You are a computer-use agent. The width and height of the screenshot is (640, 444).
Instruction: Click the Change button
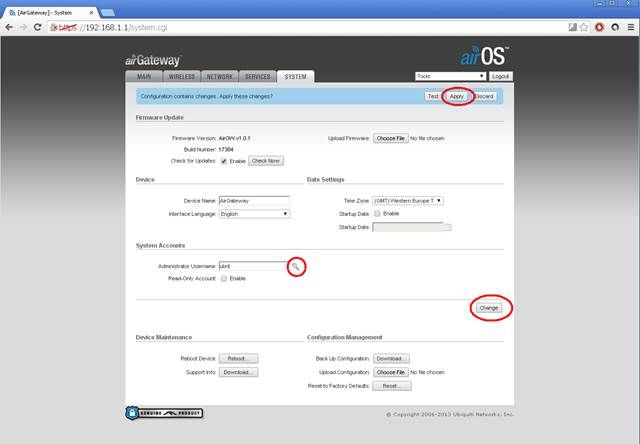point(489,308)
